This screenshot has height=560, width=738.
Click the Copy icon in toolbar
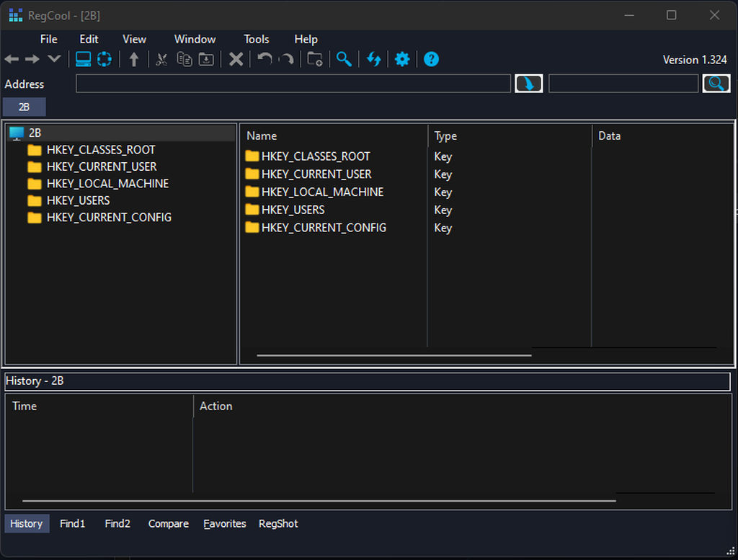click(184, 59)
